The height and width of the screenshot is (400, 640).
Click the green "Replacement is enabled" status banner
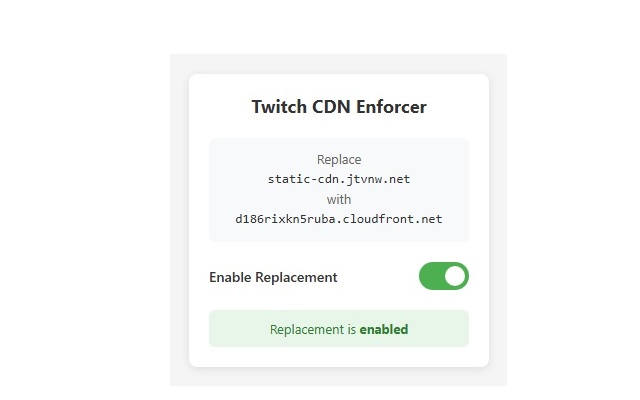(x=339, y=329)
